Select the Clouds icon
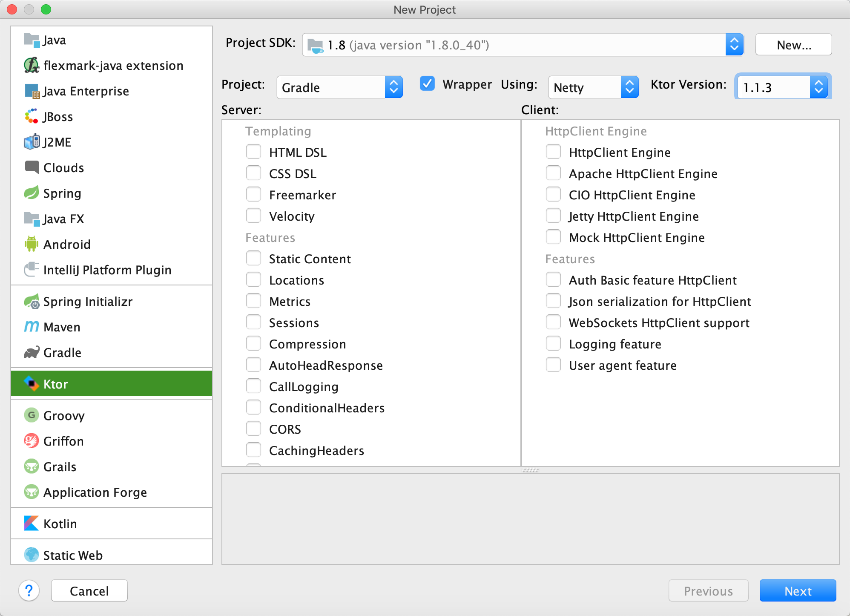The width and height of the screenshot is (850, 616). click(x=32, y=167)
